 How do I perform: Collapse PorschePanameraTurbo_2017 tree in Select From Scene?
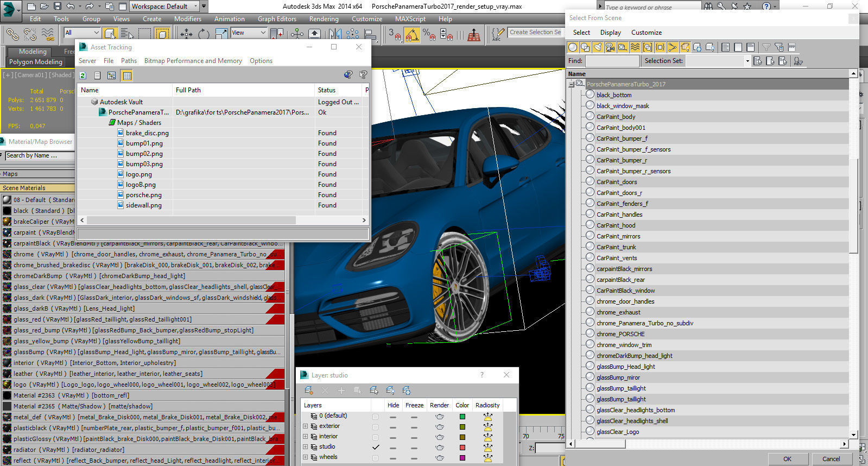point(571,84)
